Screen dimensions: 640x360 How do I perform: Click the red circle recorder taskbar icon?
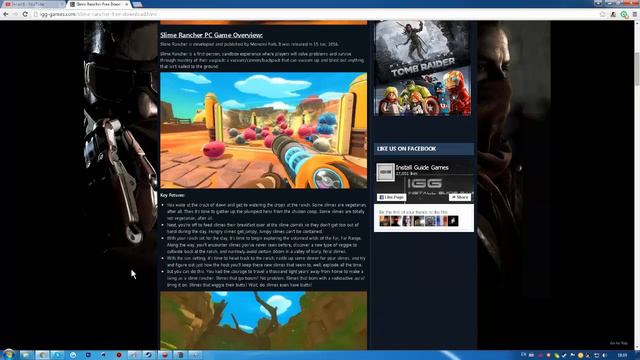(x=119, y=355)
